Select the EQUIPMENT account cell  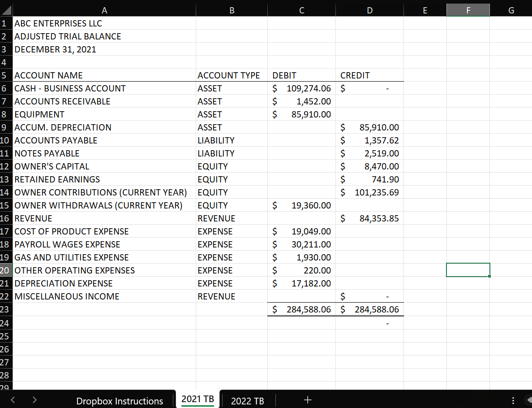pos(104,114)
